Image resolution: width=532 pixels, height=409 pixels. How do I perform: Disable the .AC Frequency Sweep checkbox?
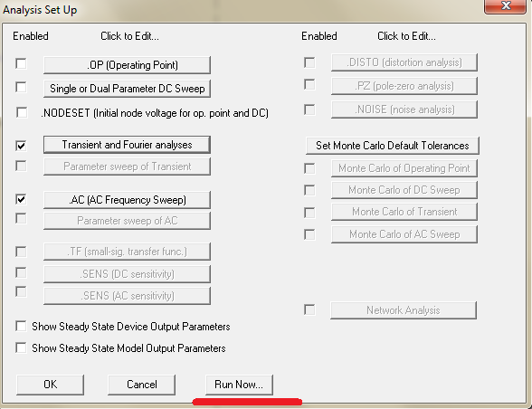[x=21, y=199]
